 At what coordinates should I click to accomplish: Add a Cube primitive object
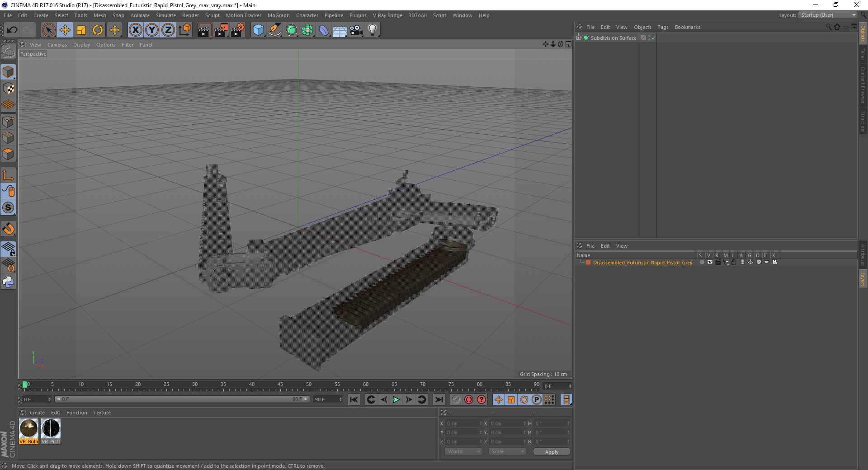pyautogui.click(x=258, y=30)
